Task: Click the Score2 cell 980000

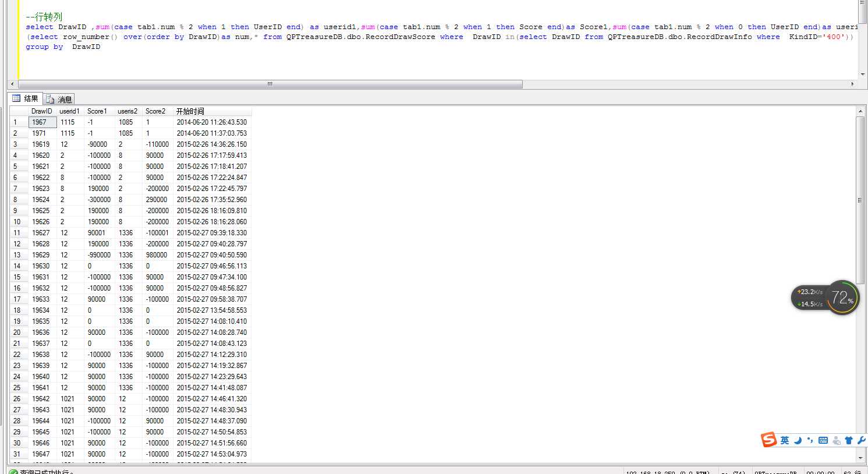Action: tap(158, 255)
